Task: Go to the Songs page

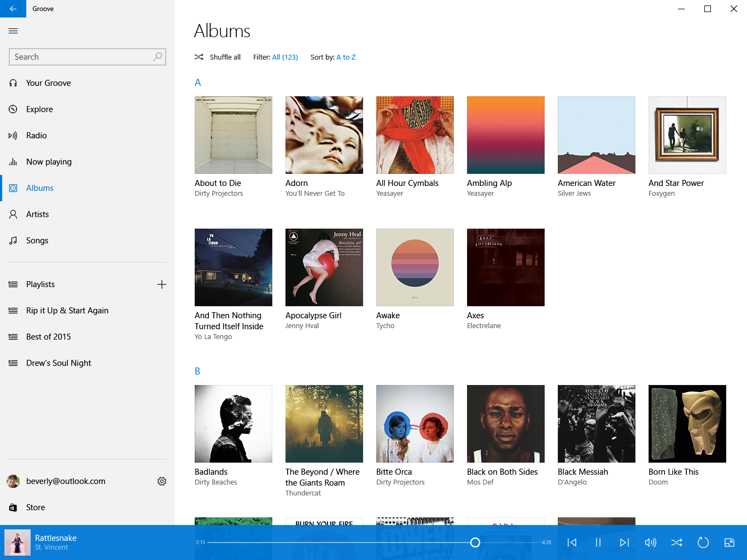Action: point(87,241)
